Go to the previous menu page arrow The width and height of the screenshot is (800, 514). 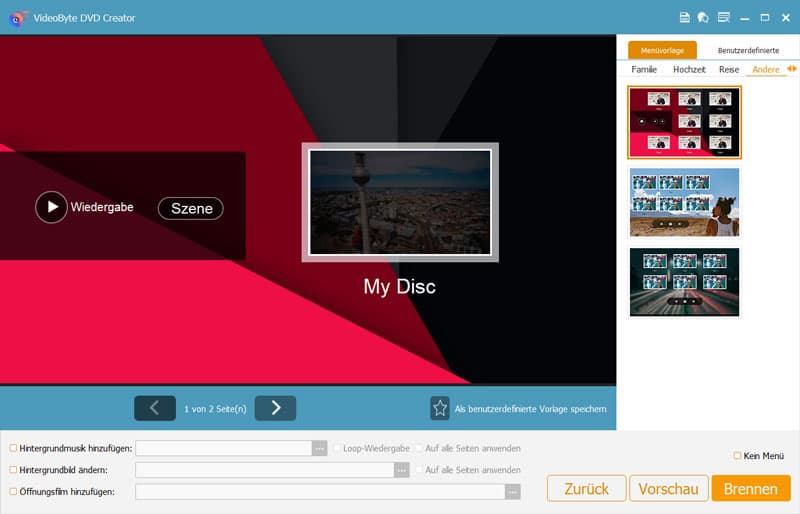pyautogui.click(x=155, y=408)
